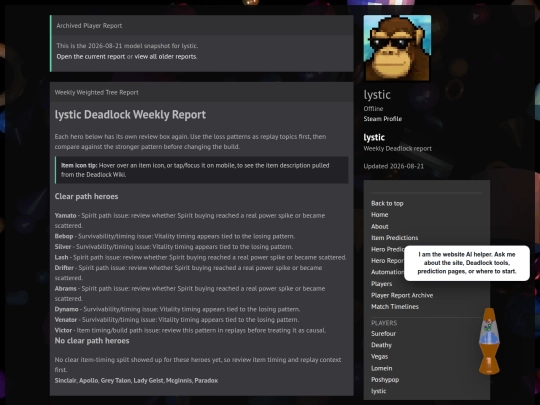This screenshot has height=405, width=540.
Task: Open Player Report Archive link
Action: 402,295
